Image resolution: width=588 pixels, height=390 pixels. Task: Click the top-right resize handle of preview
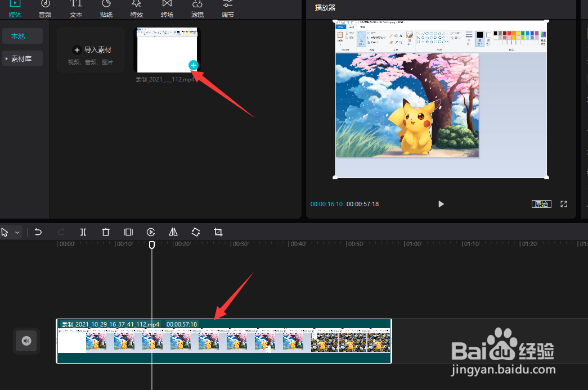547,21
